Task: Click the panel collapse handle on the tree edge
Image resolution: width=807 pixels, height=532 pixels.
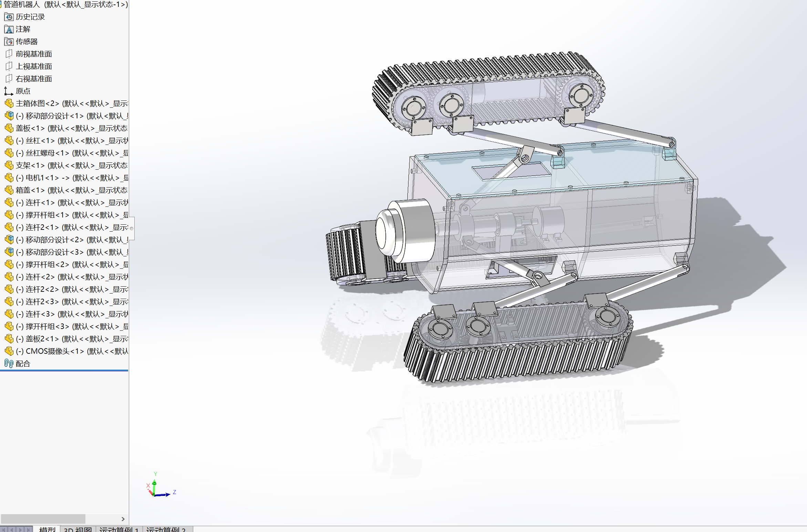Action: [132, 228]
